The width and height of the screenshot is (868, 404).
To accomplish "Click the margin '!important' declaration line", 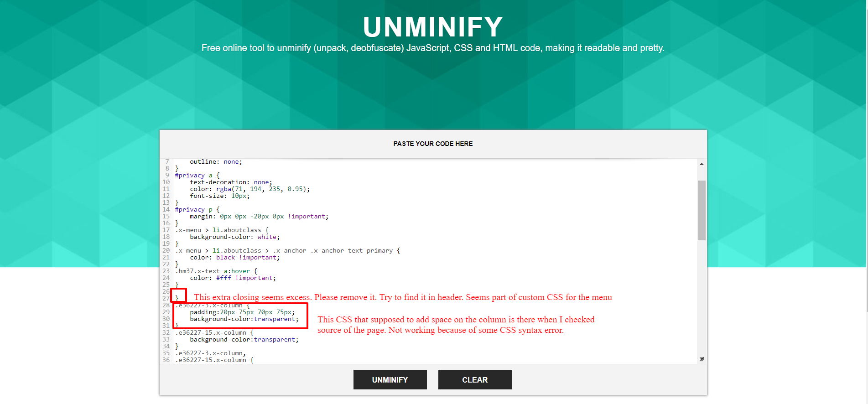I will (259, 217).
